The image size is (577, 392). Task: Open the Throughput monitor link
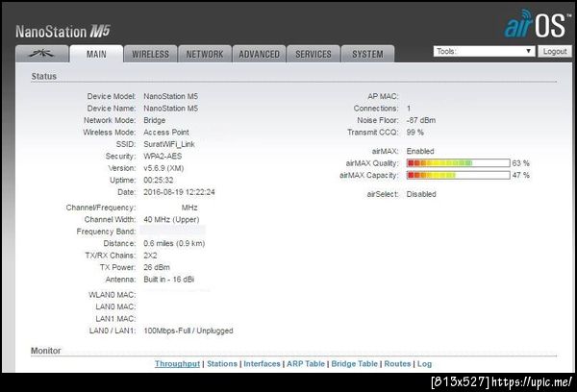(177, 364)
